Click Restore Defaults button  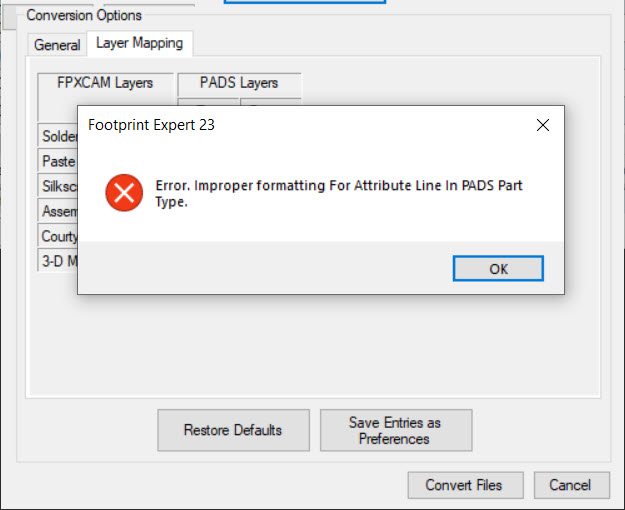[x=233, y=430]
